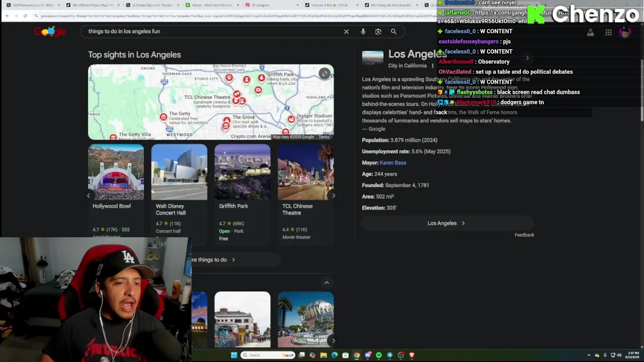The width and height of the screenshot is (644, 362).
Task: Click the Windows taskbar search box
Action: pos(267,355)
